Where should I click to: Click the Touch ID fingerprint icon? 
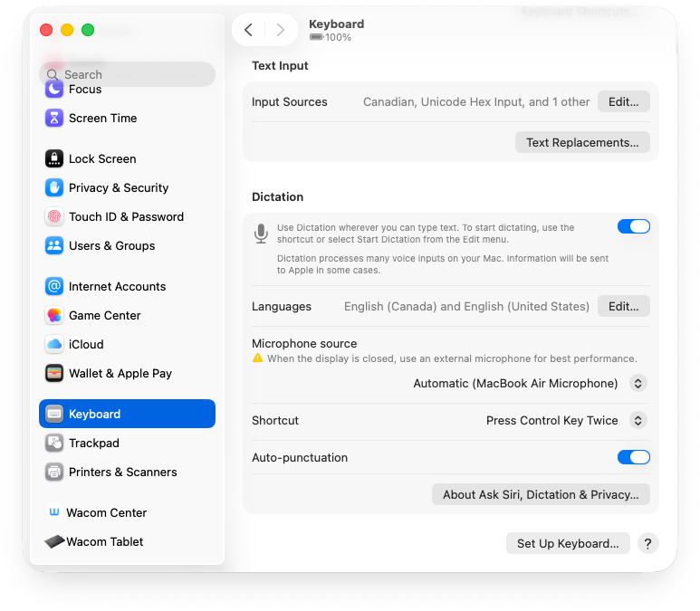pyautogui.click(x=54, y=216)
